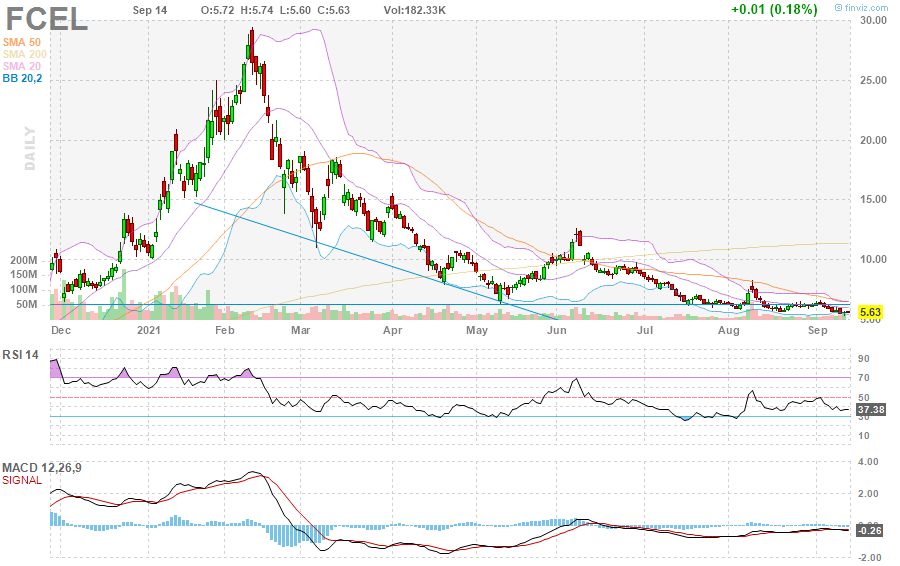Click the 37.38 RSI value tag
The image size is (900, 566).
[x=872, y=409]
